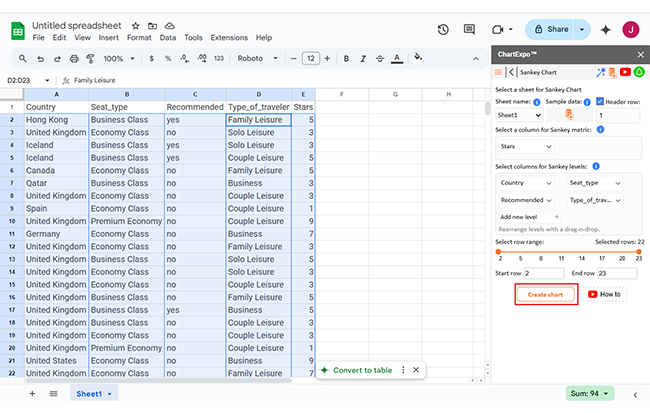Open the Extensions menu
The height and width of the screenshot is (413, 650).
229,38
